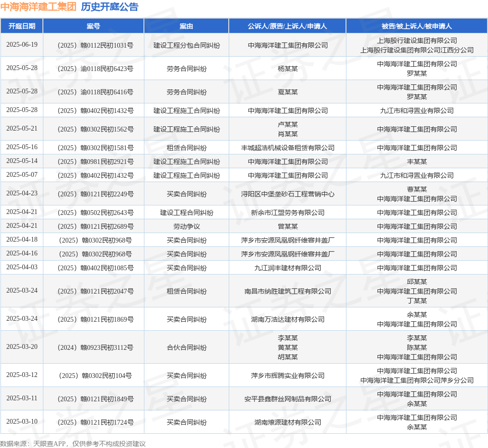Click 合伙合同纠纷 cell
This screenshot has height=448, width=488.
coord(186,347)
